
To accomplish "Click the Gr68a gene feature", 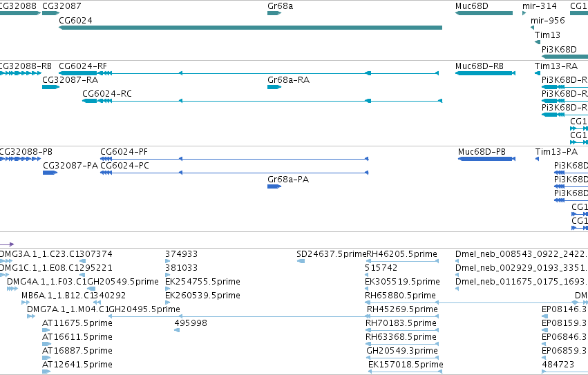I will pos(274,13).
